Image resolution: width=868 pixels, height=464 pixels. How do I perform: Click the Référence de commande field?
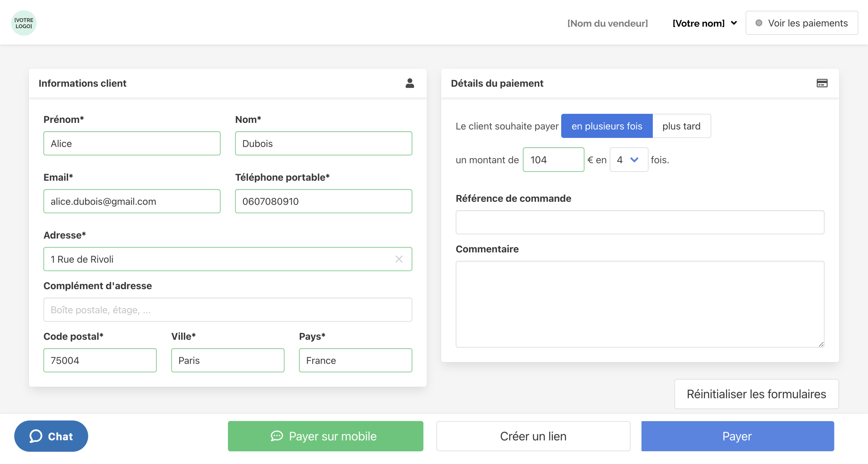click(640, 222)
